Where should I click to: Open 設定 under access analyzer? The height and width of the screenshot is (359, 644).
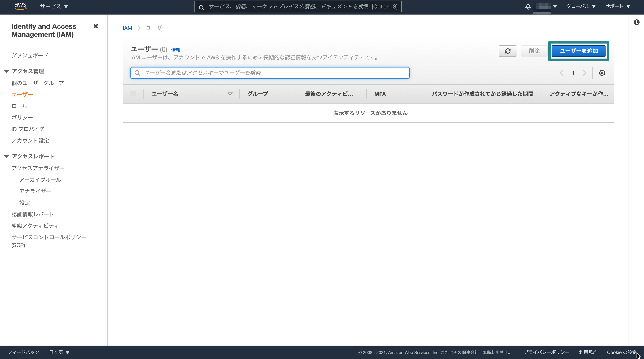[25, 203]
